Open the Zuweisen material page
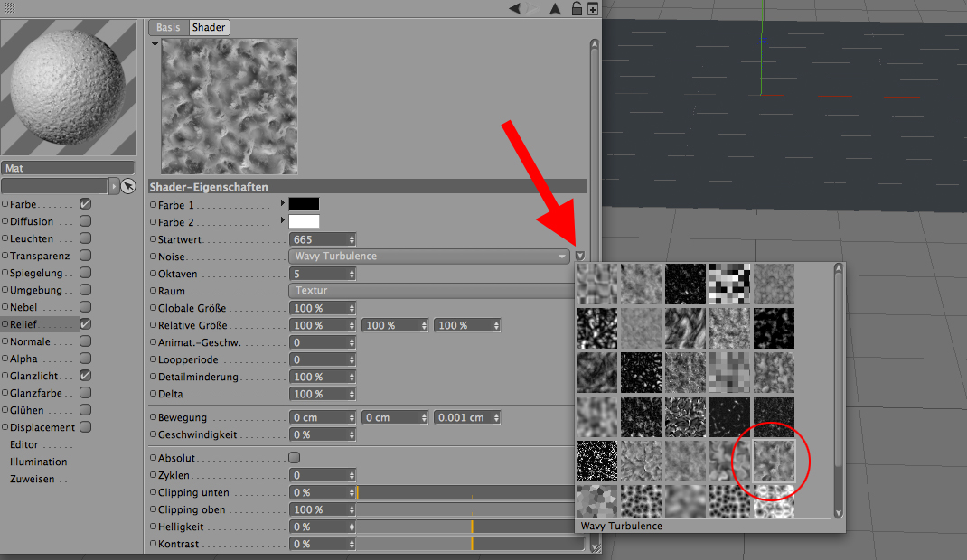The height and width of the screenshot is (560, 967). (32, 480)
